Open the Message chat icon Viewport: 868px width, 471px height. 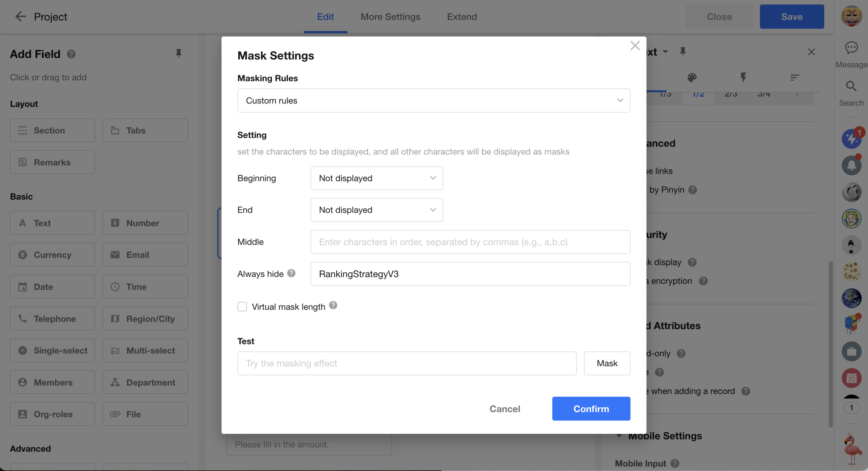click(x=851, y=48)
